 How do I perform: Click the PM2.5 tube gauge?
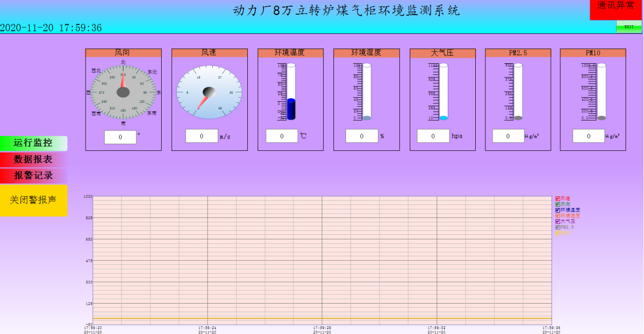518,92
